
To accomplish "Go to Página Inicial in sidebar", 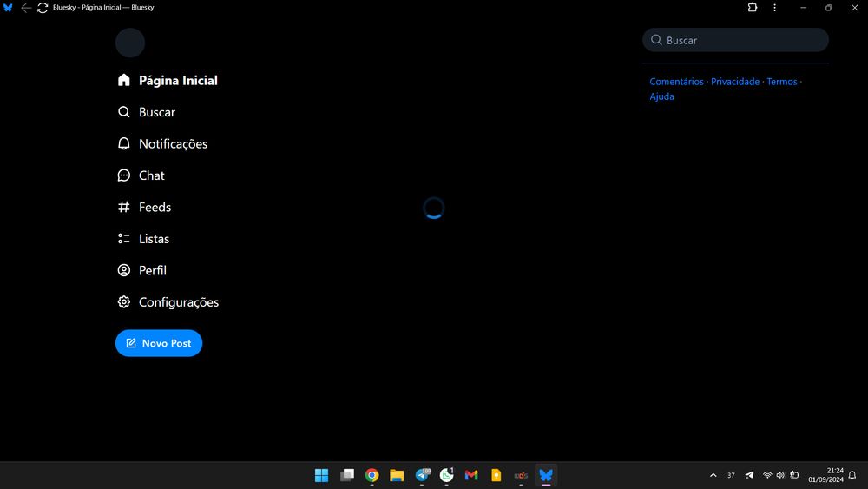I will click(x=168, y=80).
